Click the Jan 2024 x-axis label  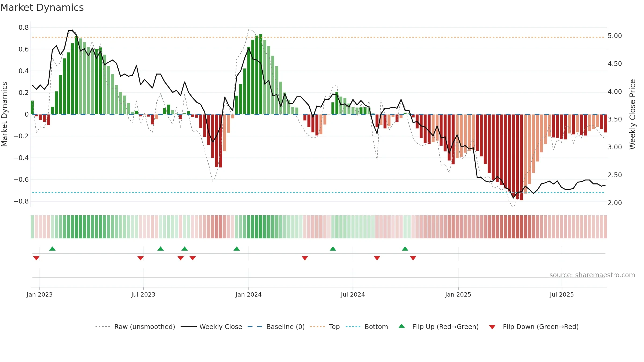click(x=248, y=294)
